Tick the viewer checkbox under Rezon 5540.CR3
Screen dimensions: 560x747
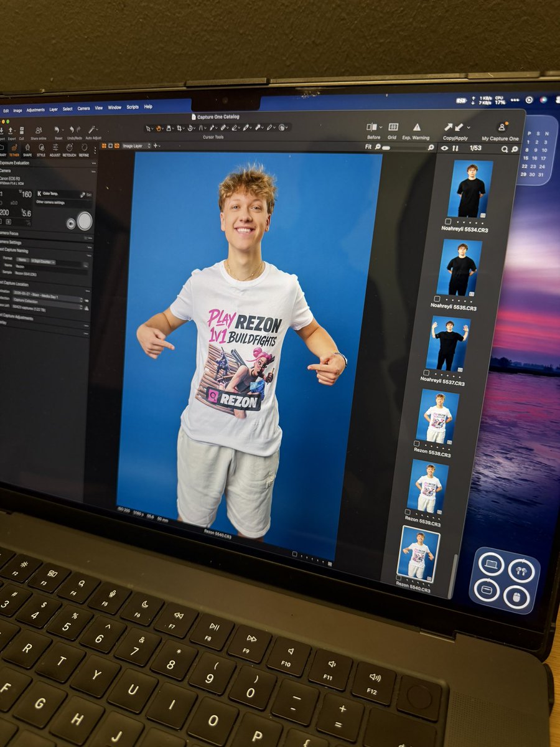click(294, 553)
